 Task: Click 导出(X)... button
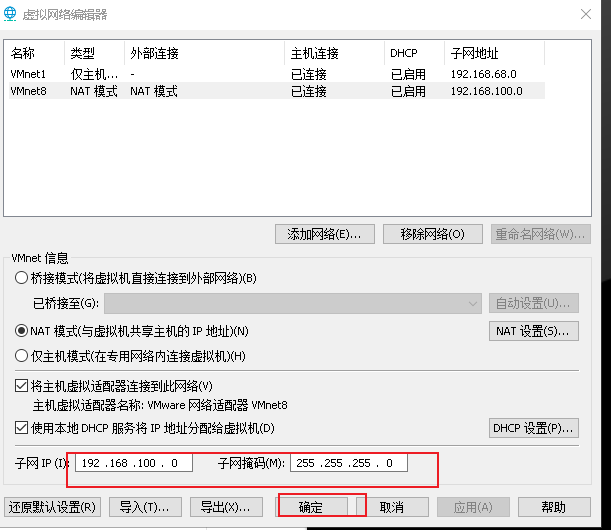tap(226, 507)
